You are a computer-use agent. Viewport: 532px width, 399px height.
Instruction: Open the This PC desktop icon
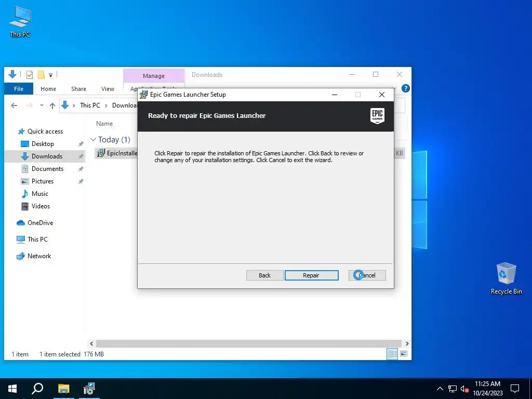20,21
